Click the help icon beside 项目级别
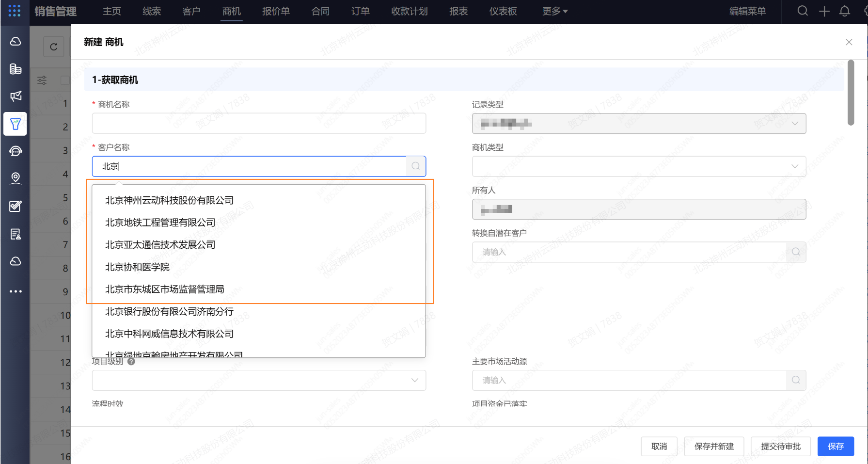868x464 pixels. 131,361
